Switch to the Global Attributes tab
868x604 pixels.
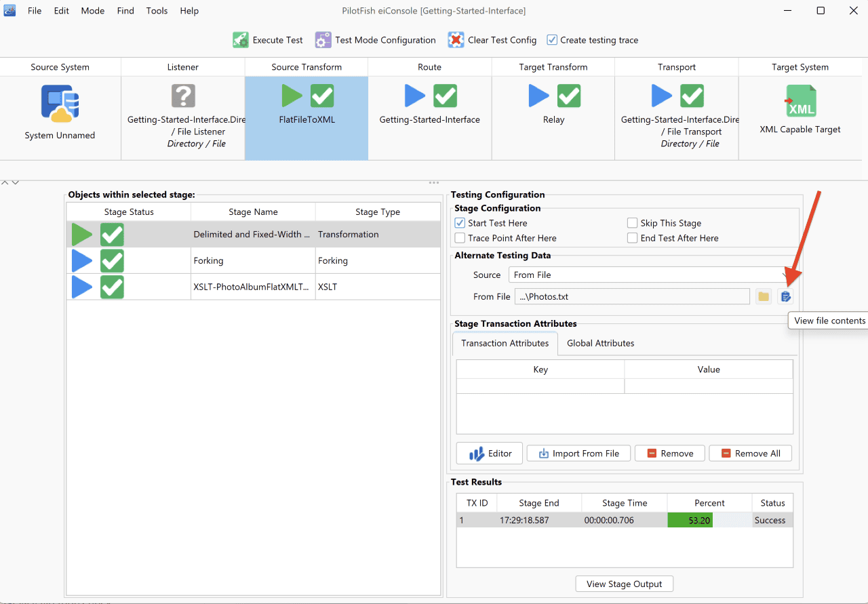(x=601, y=344)
